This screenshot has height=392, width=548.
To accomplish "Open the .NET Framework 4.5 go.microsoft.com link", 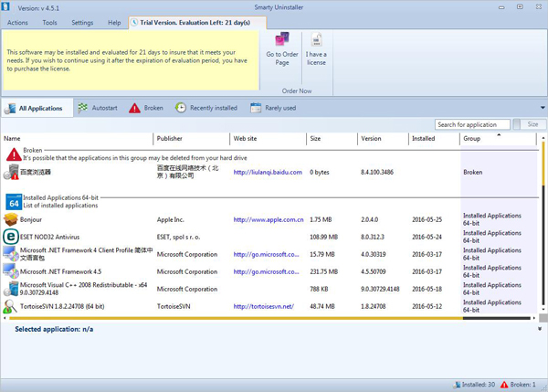I will tap(267, 271).
